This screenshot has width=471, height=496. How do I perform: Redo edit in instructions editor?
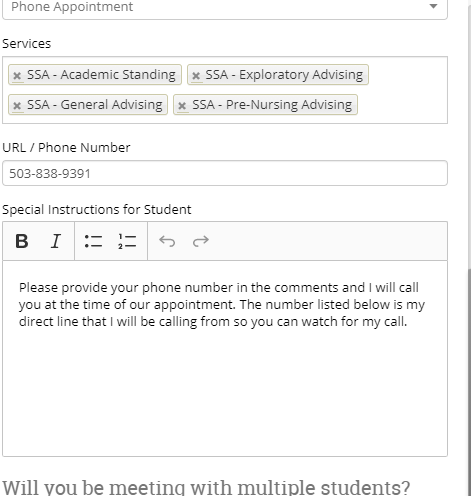pos(201,241)
